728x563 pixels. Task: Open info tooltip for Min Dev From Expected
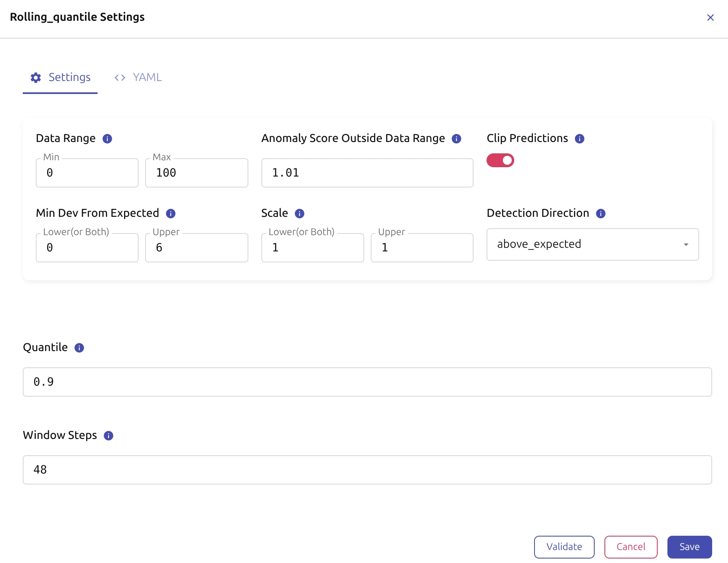coord(171,214)
